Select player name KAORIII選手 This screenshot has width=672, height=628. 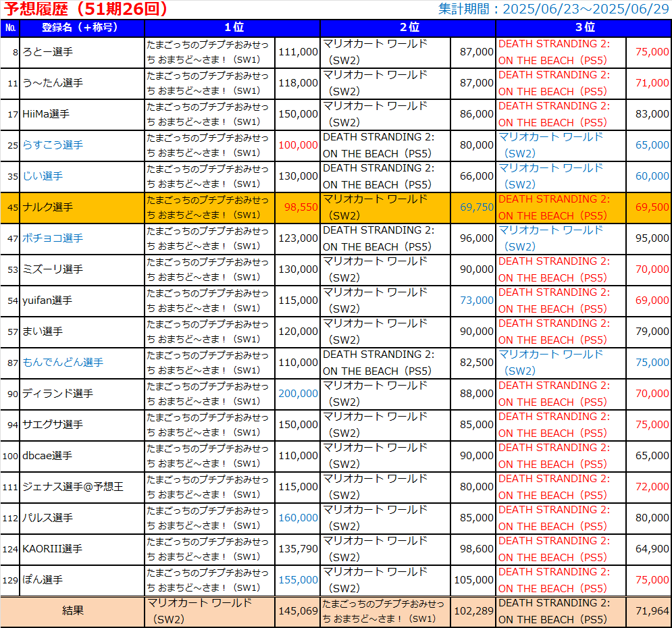[x=52, y=549]
